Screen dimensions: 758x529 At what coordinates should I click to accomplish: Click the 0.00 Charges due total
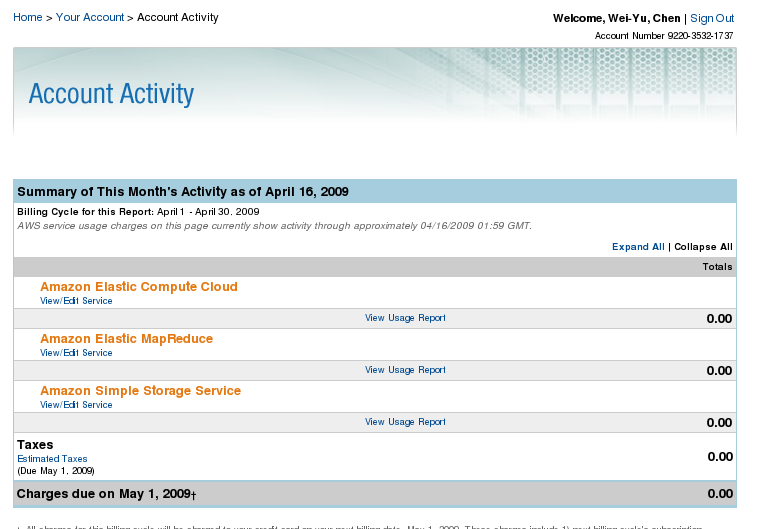pos(720,494)
